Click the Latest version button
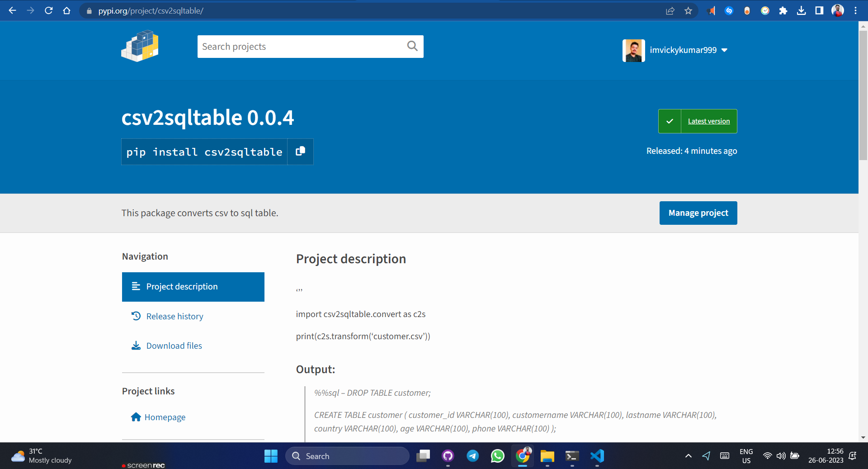 (698, 121)
